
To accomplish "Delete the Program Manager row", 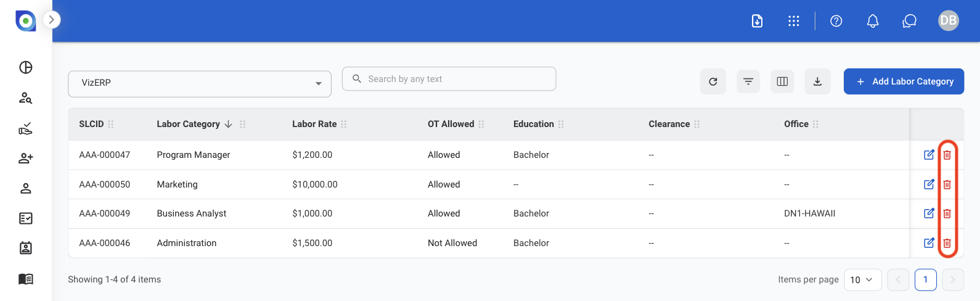I will [x=947, y=155].
